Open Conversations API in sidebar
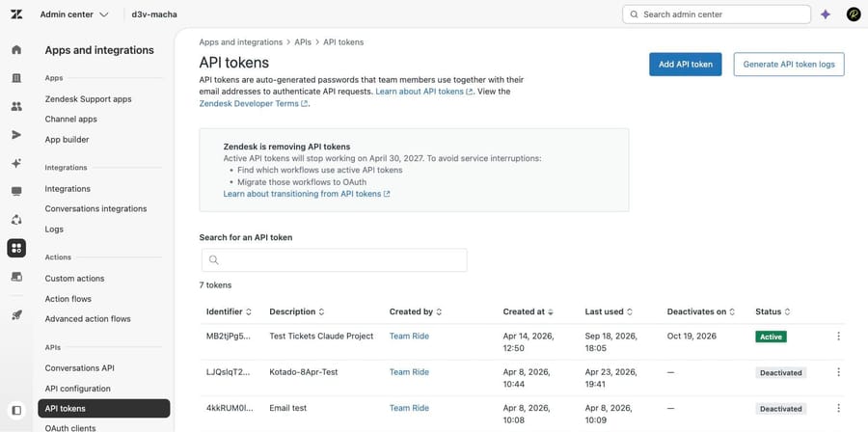Image resolution: width=868 pixels, height=432 pixels. [x=80, y=367]
